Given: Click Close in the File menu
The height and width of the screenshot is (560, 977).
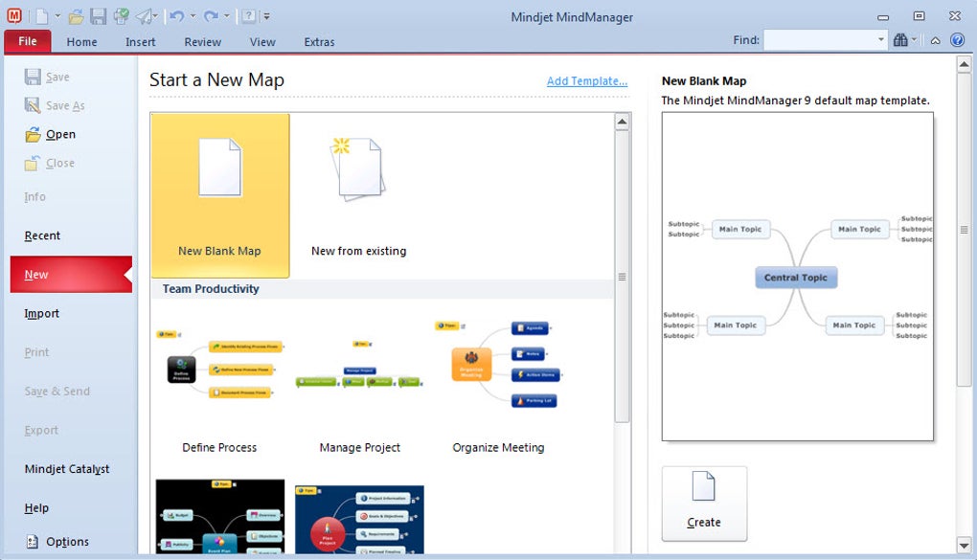Looking at the screenshot, I should coord(50,163).
